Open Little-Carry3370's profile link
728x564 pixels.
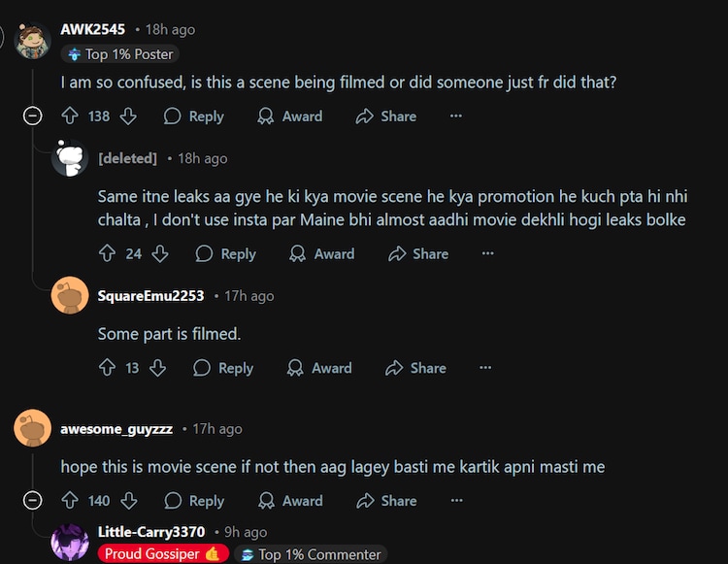point(151,532)
